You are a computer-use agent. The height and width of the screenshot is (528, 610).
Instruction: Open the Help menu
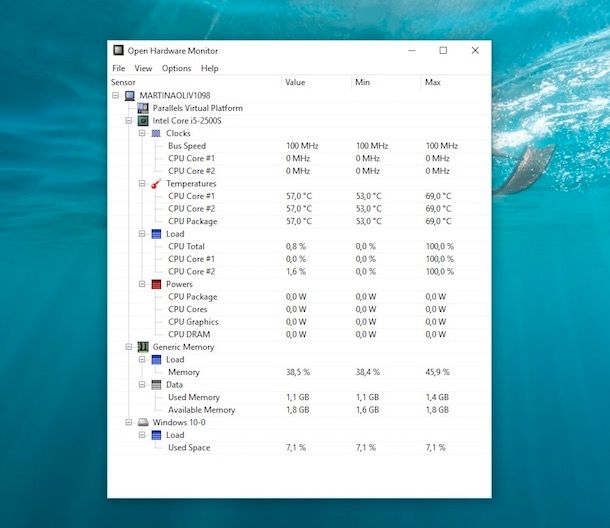click(210, 68)
